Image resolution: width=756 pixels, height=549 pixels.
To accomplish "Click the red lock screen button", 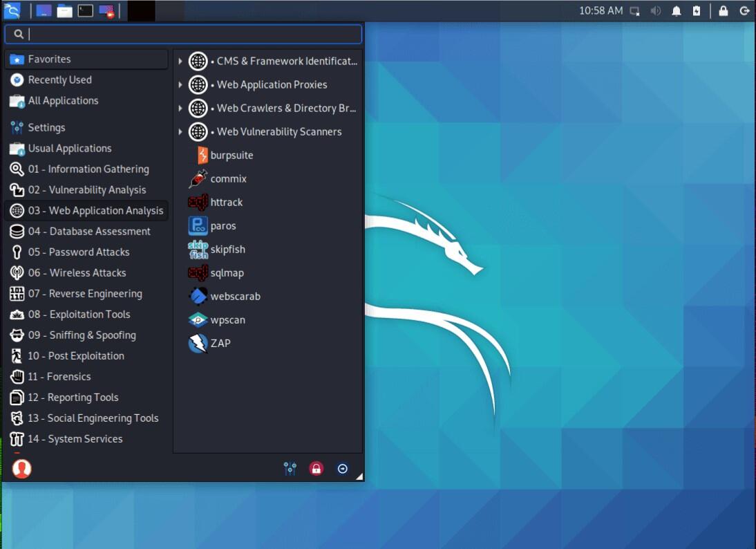I will (316, 469).
